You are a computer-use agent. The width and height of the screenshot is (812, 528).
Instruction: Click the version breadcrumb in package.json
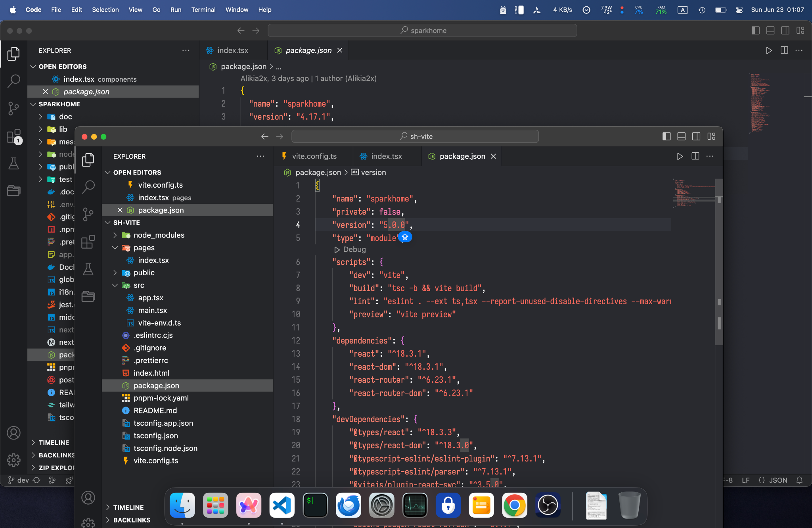(x=373, y=172)
